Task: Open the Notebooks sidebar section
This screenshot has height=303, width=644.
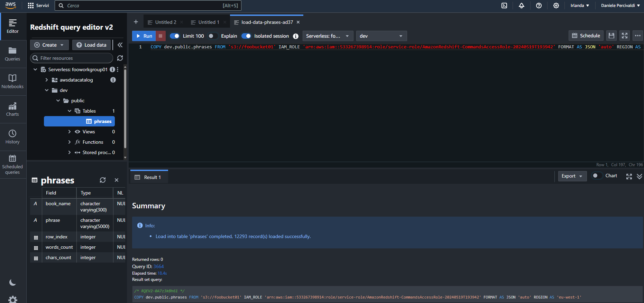Action: [x=13, y=82]
